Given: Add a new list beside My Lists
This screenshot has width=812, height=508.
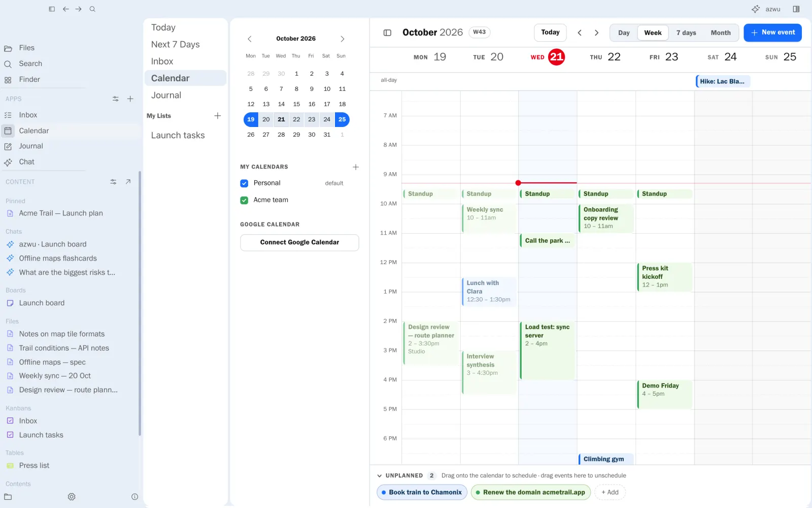Looking at the screenshot, I should point(218,116).
